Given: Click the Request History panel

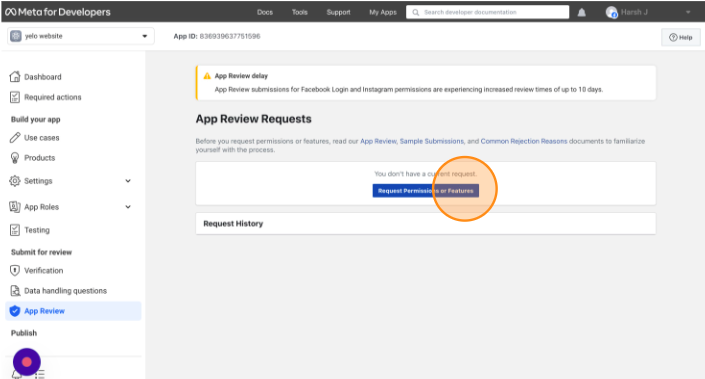Looking at the screenshot, I should tap(425, 223).
